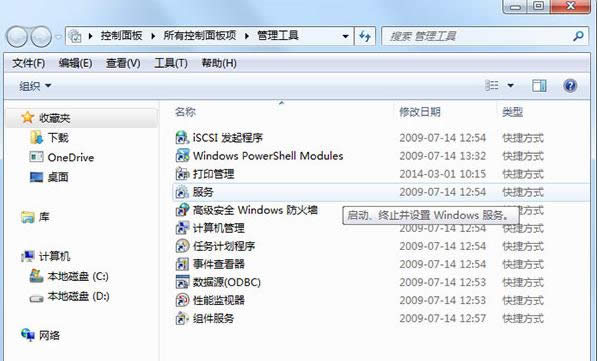This screenshot has height=361, width=598.
Task: Select the 网络 label in navigation pane
Action: [x=49, y=335]
